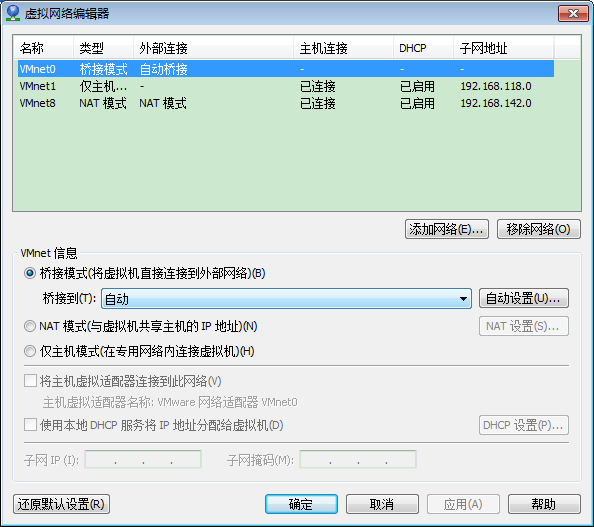Close the 虚拟网络编辑器 dialog
Image resolution: width=594 pixels, height=527 pixels.
(x=573, y=14)
